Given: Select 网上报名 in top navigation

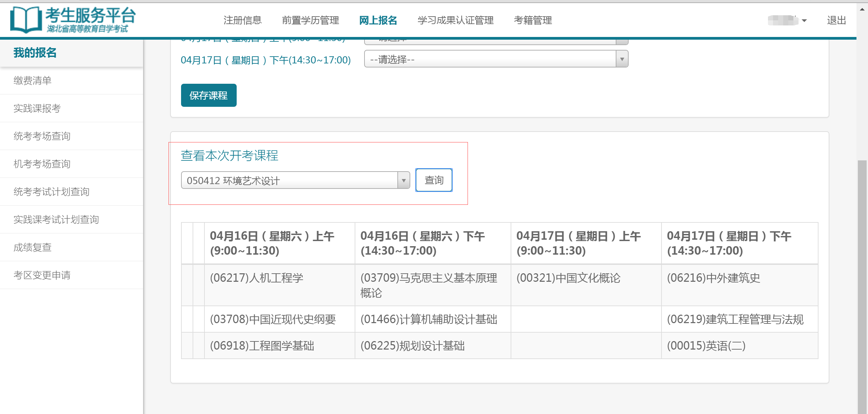Looking at the screenshot, I should coord(378,20).
